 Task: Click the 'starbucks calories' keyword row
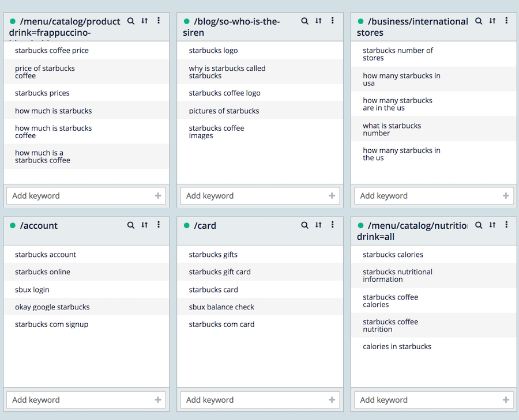click(x=393, y=255)
